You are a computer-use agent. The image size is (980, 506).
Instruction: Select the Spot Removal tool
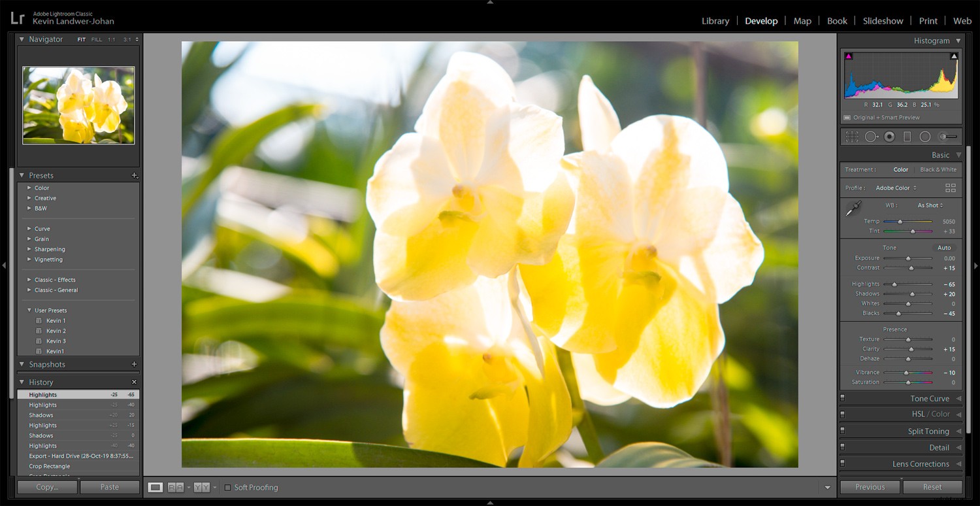[x=870, y=136]
